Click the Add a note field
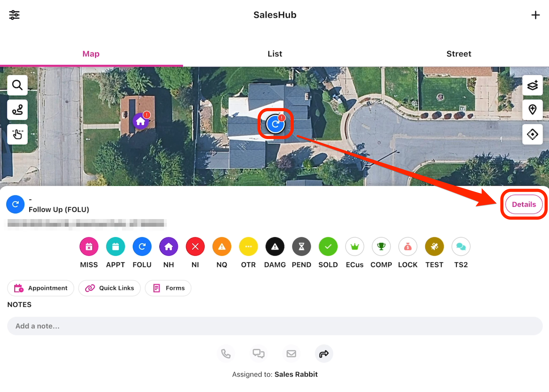549x392 pixels. pyautogui.click(x=275, y=326)
